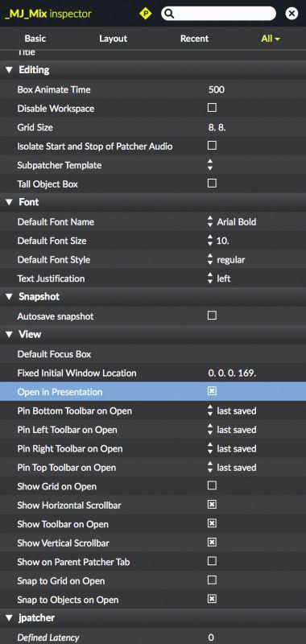Image resolution: width=306 pixels, height=644 pixels.
Task: Switch to the Recent tab
Action: [194, 39]
